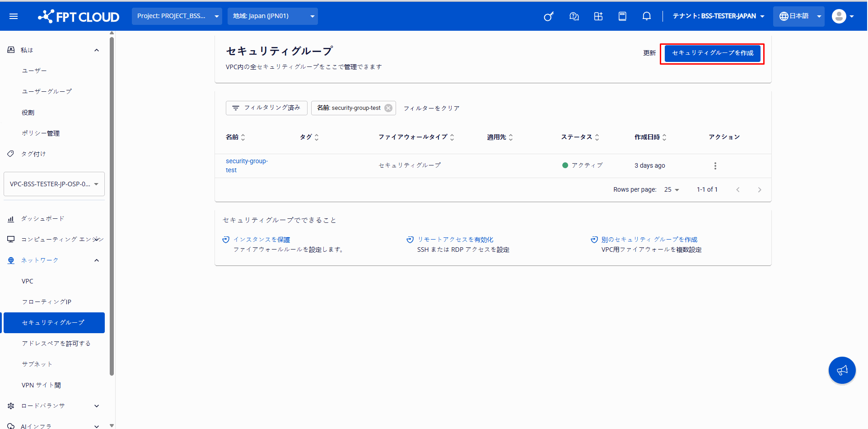Open the 地域 Japan region dropdown

[x=273, y=16]
